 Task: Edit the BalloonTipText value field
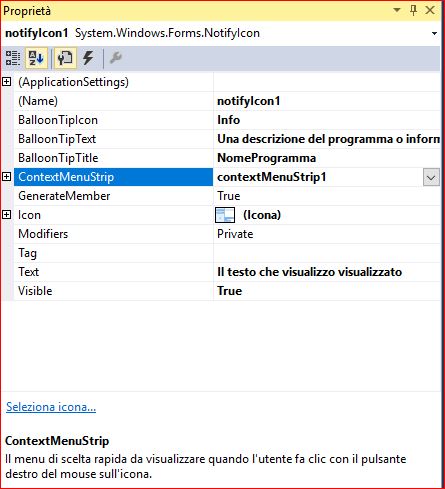pyautogui.click(x=327, y=139)
